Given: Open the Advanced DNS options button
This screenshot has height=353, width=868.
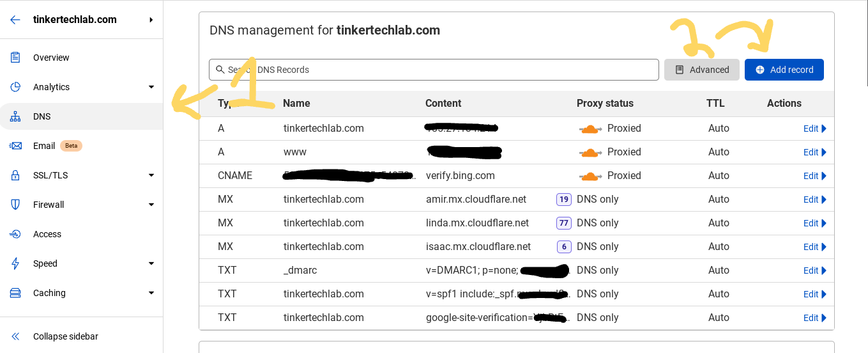Looking at the screenshot, I should point(701,70).
